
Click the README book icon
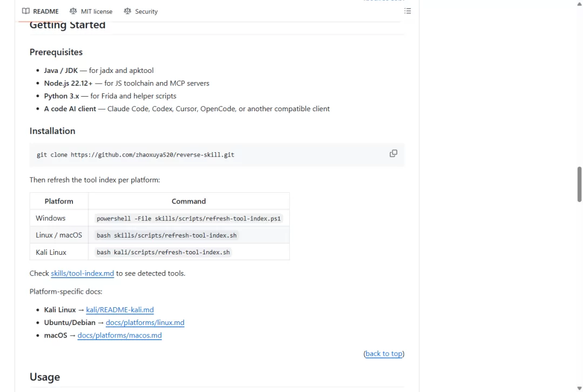26,11
